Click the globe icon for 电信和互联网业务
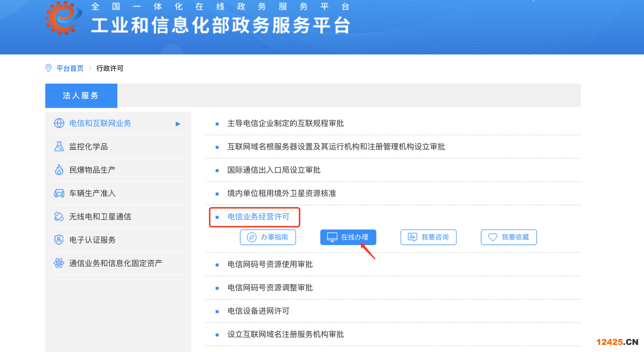The width and height of the screenshot is (644, 352). point(59,123)
